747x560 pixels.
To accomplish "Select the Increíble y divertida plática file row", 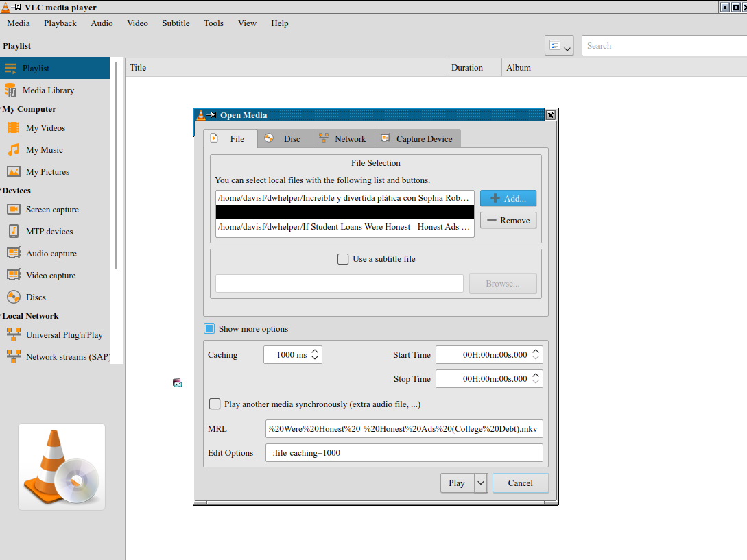I will coord(345,197).
